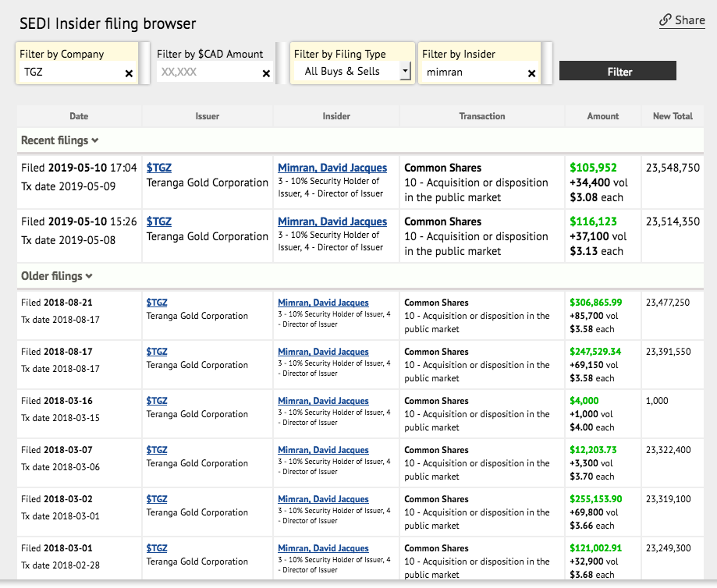Image resolution: width=717 pixels, height=588 pixels.
Task: Click the Filter by Insider input
Action: pyautogui.click(x=472, y=73)
